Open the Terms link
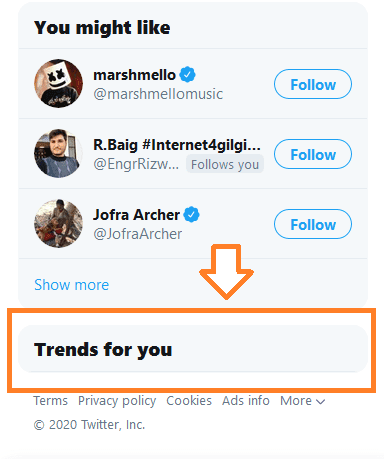This screenshot has height=459, width=384. tap(51, 400)
